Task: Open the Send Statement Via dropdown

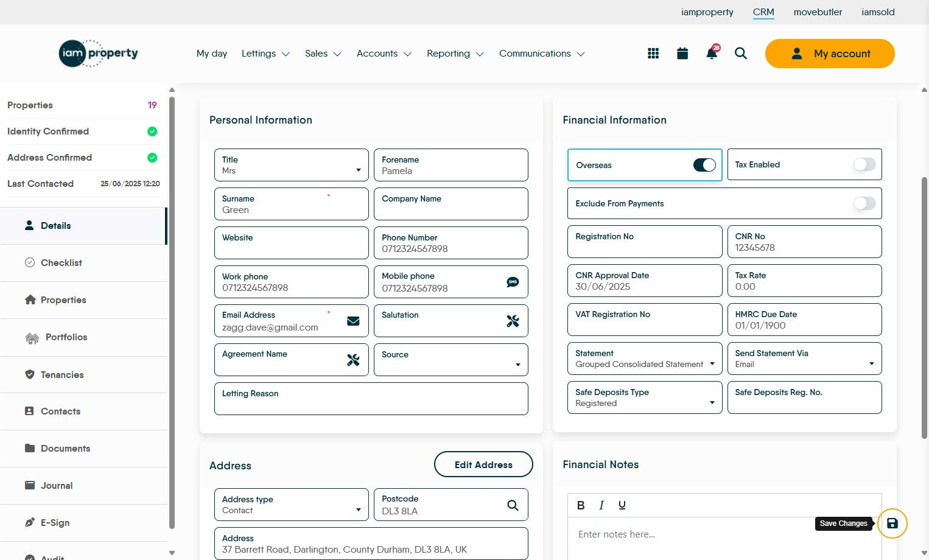Action: click(804, 359)
